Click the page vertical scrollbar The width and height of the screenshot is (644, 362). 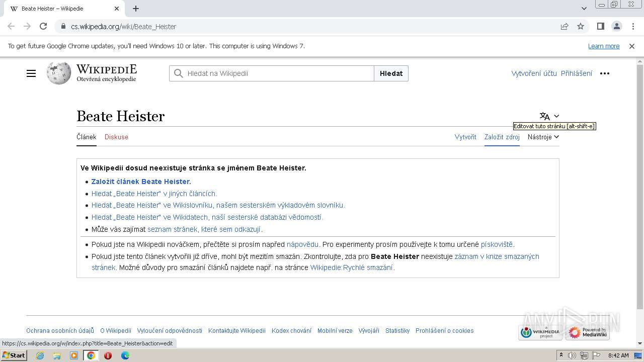(639, 186)
